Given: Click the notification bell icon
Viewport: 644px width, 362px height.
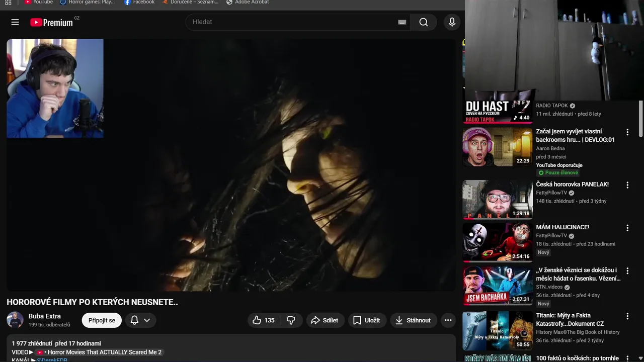Looking at the screenshot, I should (x=134, y=320).
